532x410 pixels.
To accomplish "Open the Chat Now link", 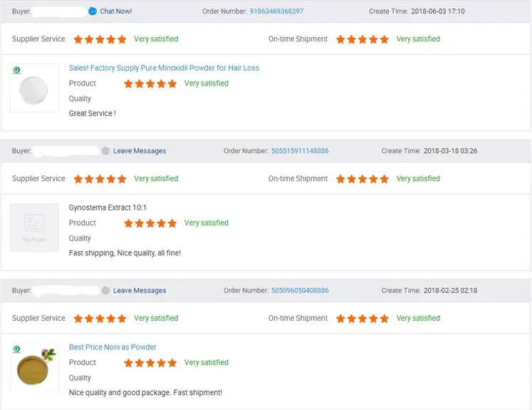I will click(116, 11).
